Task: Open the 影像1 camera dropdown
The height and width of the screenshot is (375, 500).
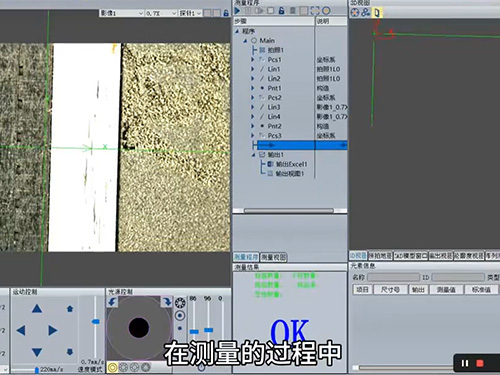Action: coord(122,13)
